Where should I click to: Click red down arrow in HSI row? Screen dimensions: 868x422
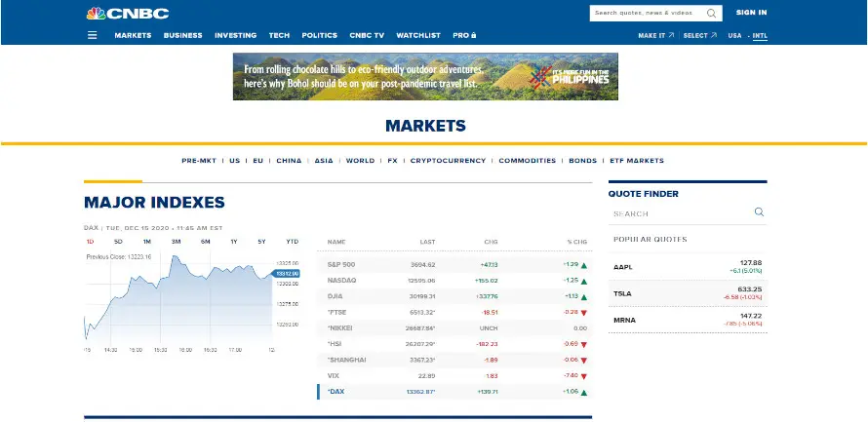tap(584, 345)
